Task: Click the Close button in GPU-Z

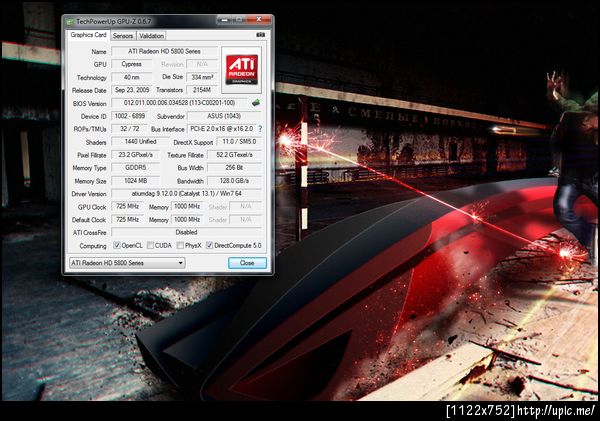Action: 247,263
